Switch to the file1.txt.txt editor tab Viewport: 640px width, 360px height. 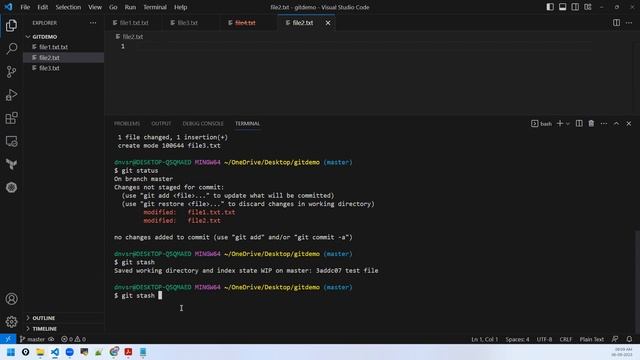[x=134, y=23]
